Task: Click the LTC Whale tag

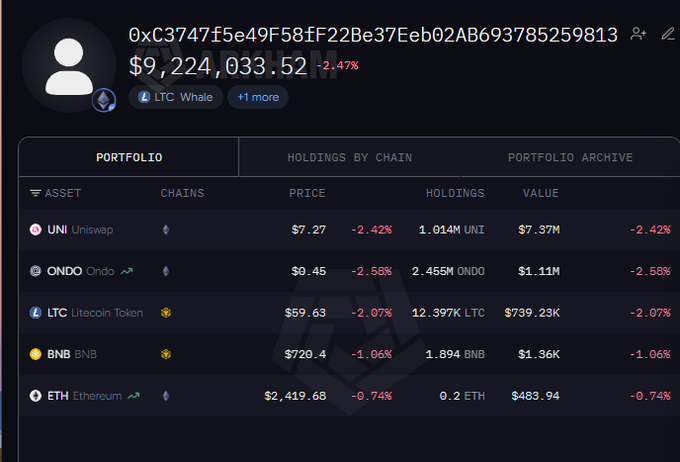Action: coord(176,97)
